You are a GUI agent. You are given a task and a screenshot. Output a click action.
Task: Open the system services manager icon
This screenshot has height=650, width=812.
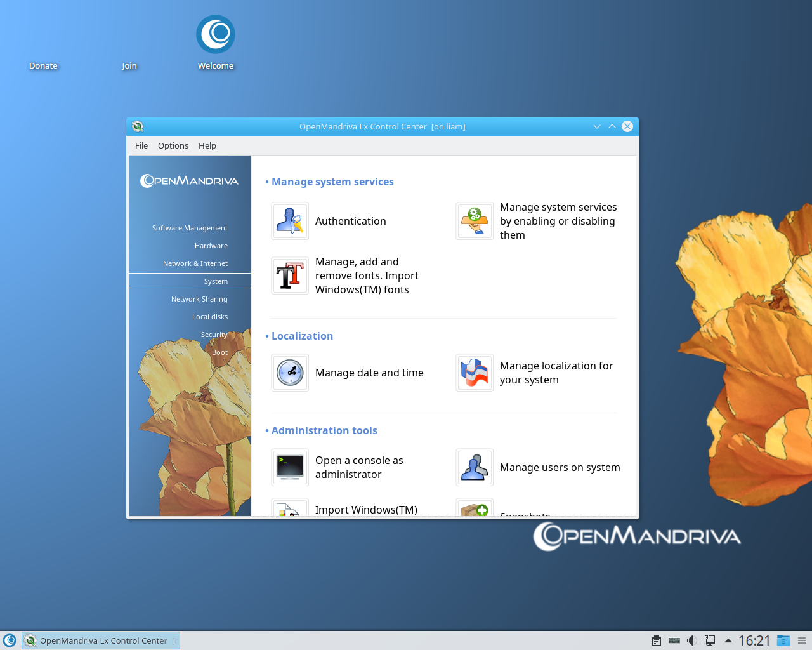click(475, 221)
